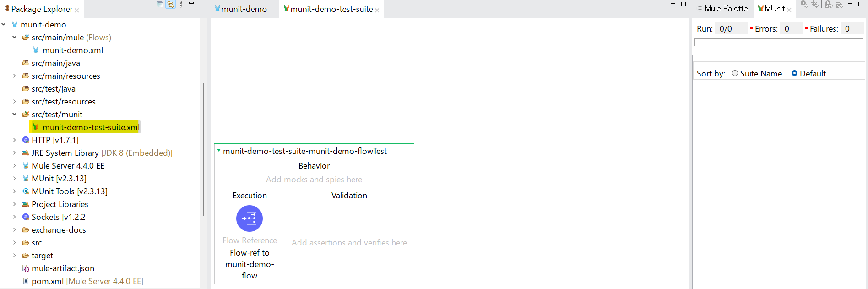The width and height of the screenshot is (868, 289).
Task: Switch to the munit-demo editor tab
Action: [x=241, y=9]
